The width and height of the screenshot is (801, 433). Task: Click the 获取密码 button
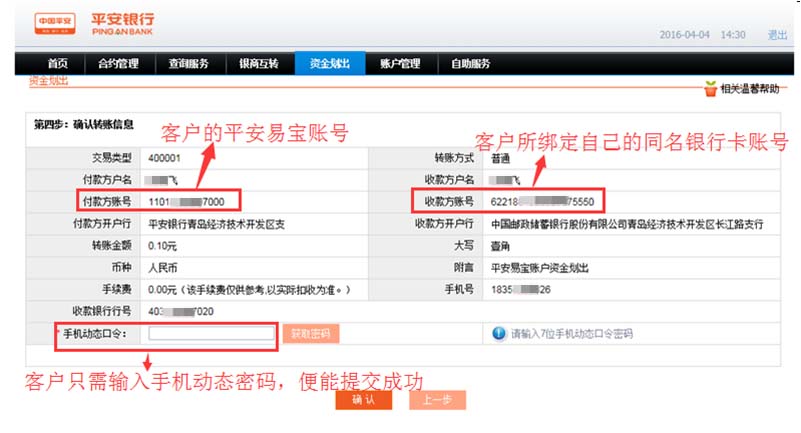click(311, 334)
